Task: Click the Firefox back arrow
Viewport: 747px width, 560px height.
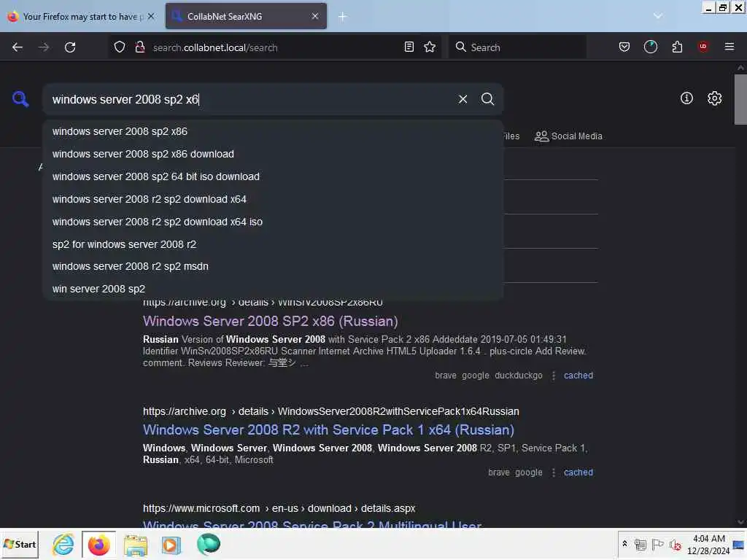Action: (18, 47)
